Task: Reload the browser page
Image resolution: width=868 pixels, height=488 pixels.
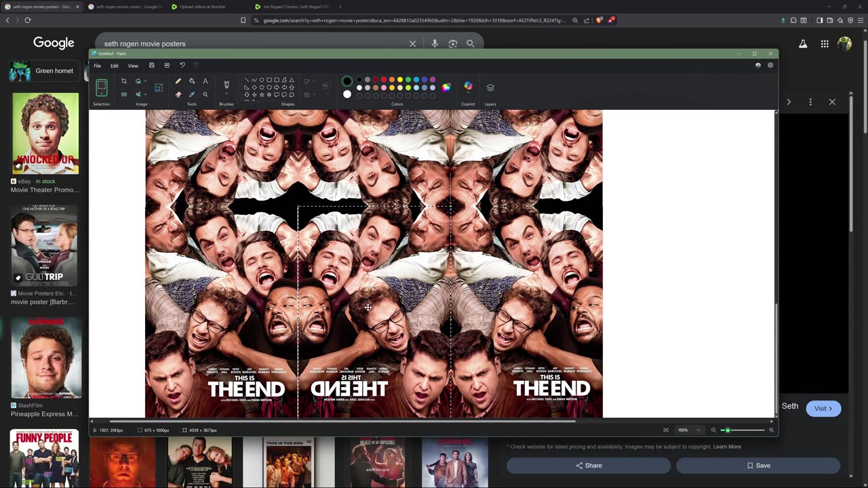Action: [x=28, y=20]
